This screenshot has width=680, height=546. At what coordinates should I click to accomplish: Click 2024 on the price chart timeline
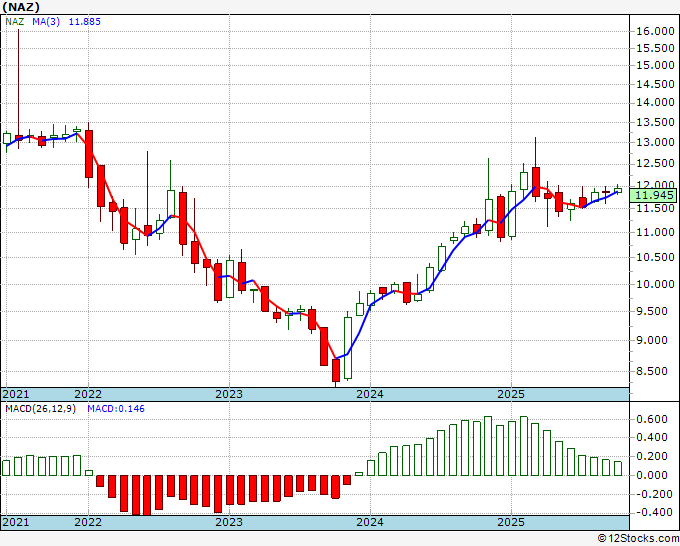(370, 394)
